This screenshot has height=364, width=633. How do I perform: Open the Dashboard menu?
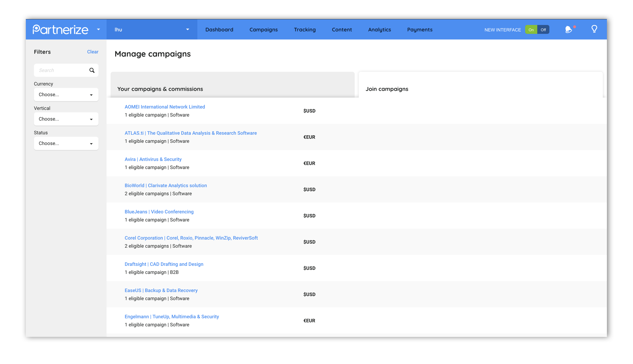click(219, 30)
